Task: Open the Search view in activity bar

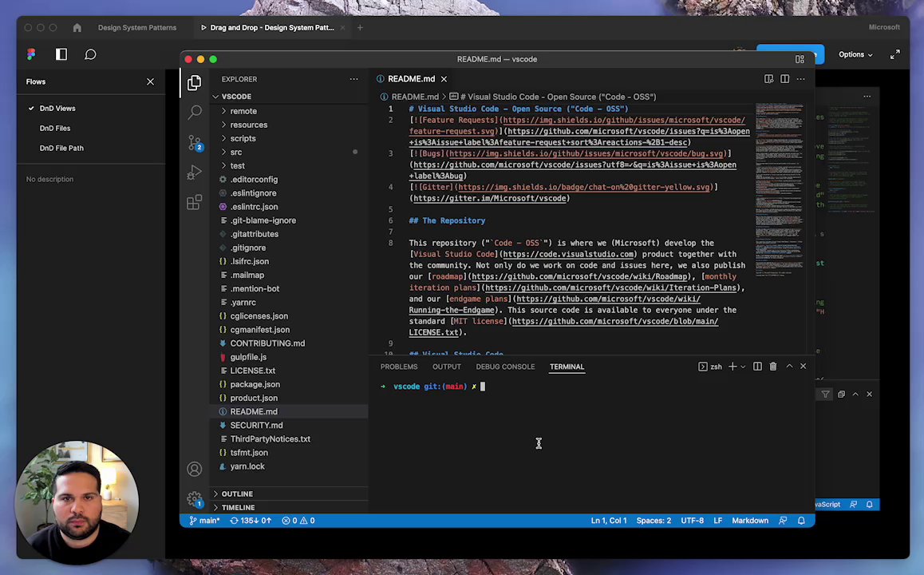Action: click(x=195, y=112)
